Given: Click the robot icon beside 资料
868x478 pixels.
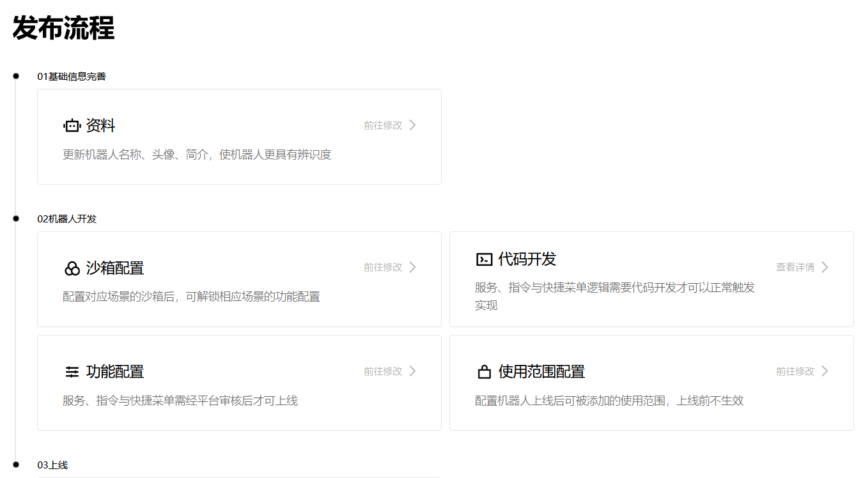Looking at the screenshot, I should coord(72,126).
